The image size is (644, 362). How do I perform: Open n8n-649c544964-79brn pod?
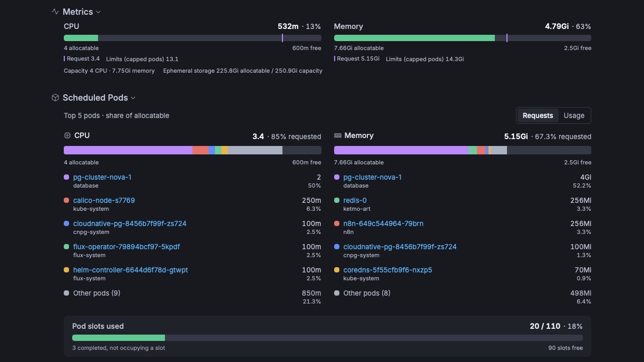tap(383, 223)
